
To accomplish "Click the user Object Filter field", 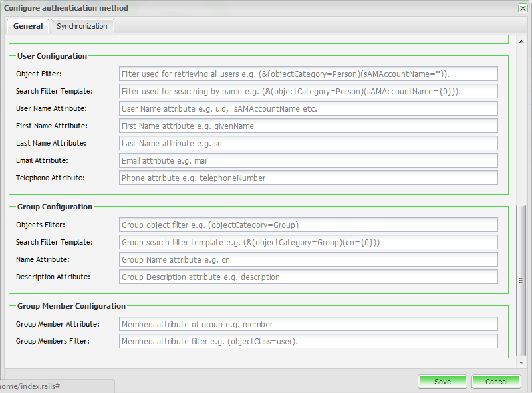I will point(309,74).
